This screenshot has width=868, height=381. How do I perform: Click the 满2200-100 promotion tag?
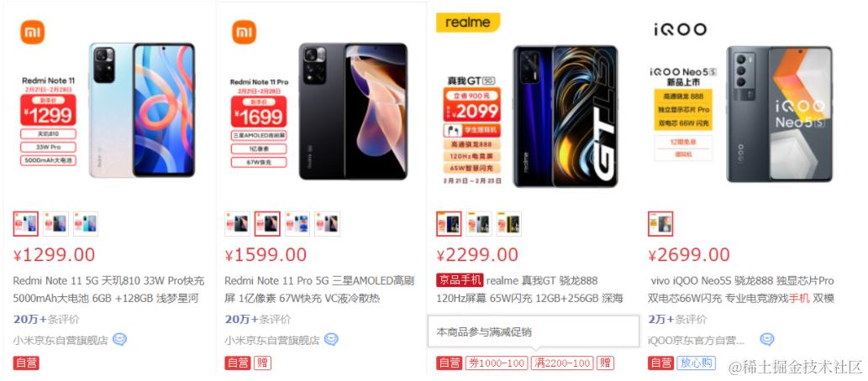click(x=562, y=363)
